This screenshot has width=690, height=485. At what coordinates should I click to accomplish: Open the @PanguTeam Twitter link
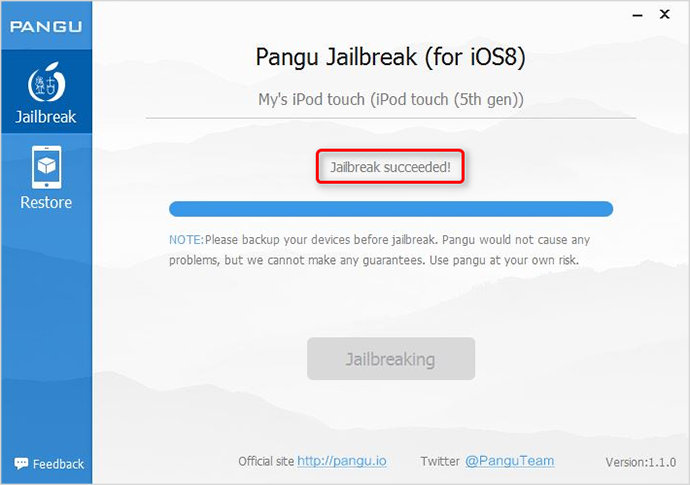[x=510, y=461]
